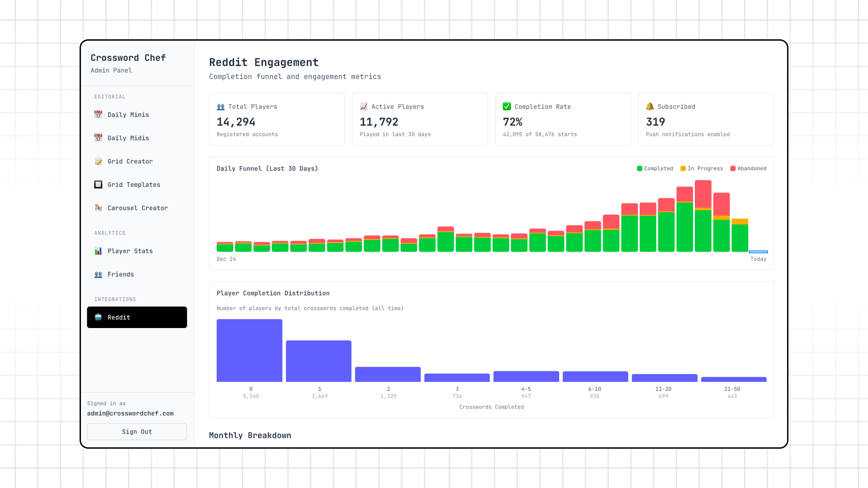
Task: Click the Sign Out button
Action: coord(137,432)
